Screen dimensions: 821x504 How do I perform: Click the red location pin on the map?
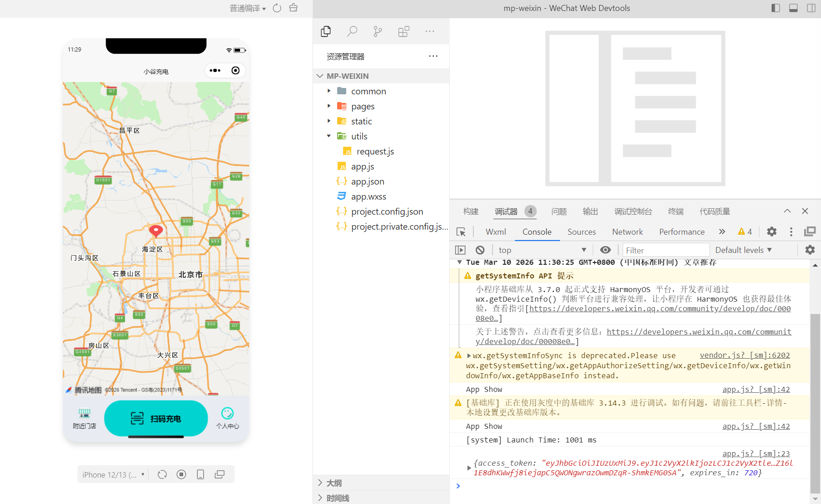156,231
